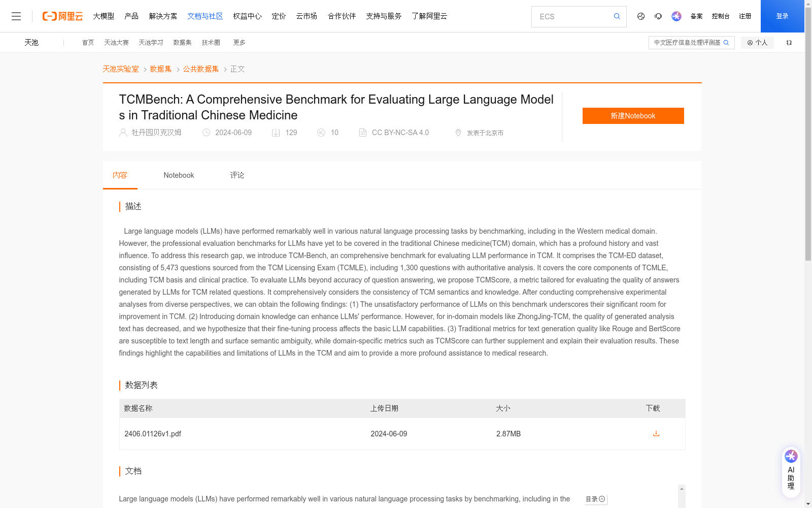Open 技术圈 section
The image size is (812, 508).
point(211,43)
